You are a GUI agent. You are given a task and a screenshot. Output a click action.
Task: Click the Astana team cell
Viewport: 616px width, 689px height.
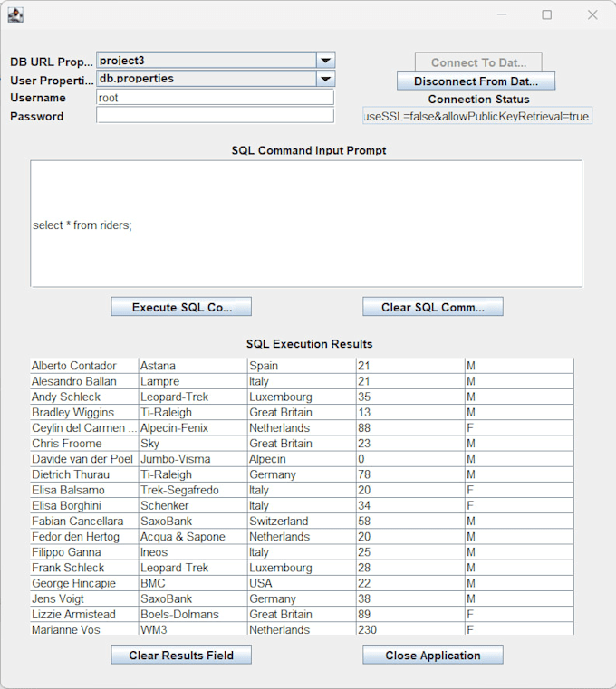[193, 366]
